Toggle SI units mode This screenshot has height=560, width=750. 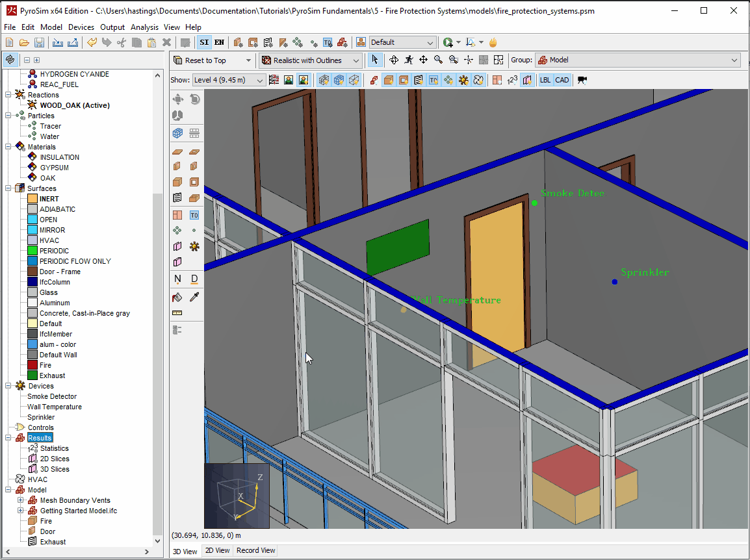point(204,43)
